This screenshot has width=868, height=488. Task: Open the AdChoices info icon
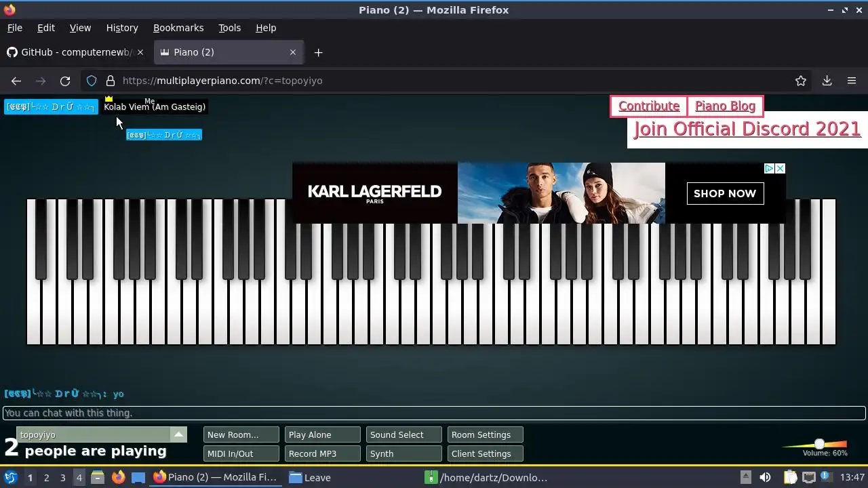tap(770, 168)
